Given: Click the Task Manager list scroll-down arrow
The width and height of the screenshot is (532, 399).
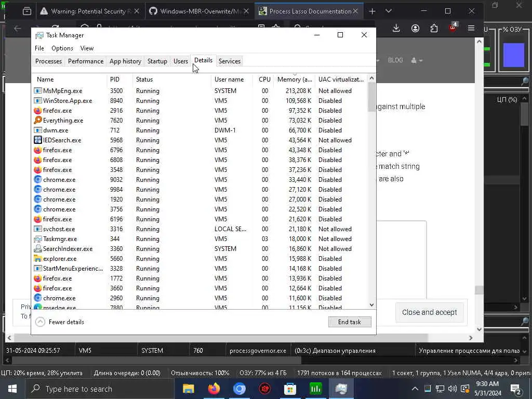Looking at the screenshot, I should (371, 304).
